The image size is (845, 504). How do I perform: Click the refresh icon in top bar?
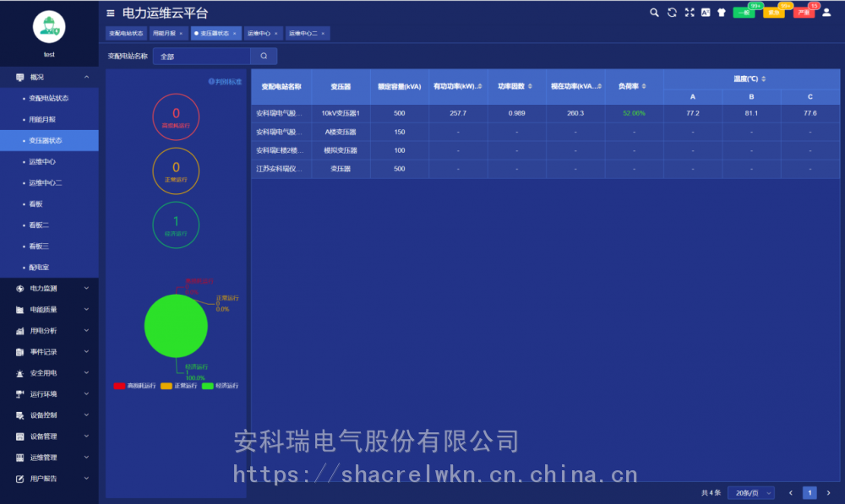coord(672,13)
